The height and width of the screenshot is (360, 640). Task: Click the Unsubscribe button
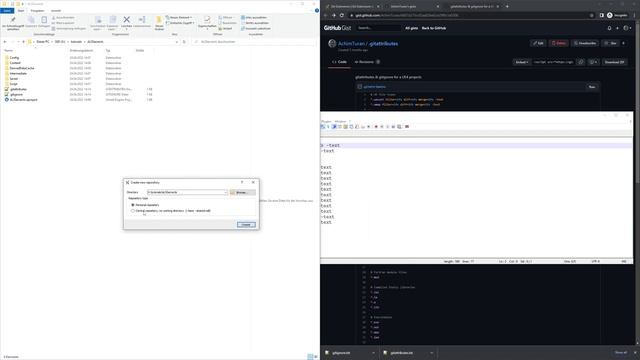[585, 43]
